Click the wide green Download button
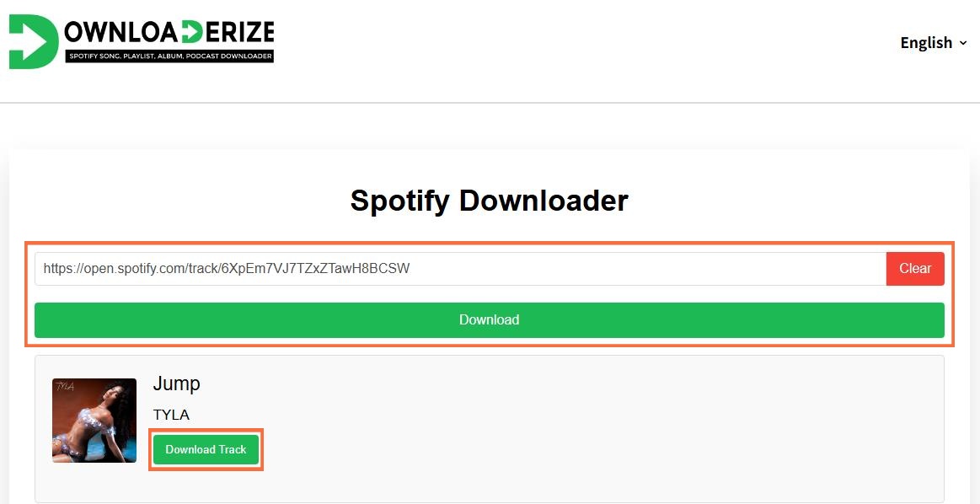Screen dimensions: 980x504 coord(489,320)
